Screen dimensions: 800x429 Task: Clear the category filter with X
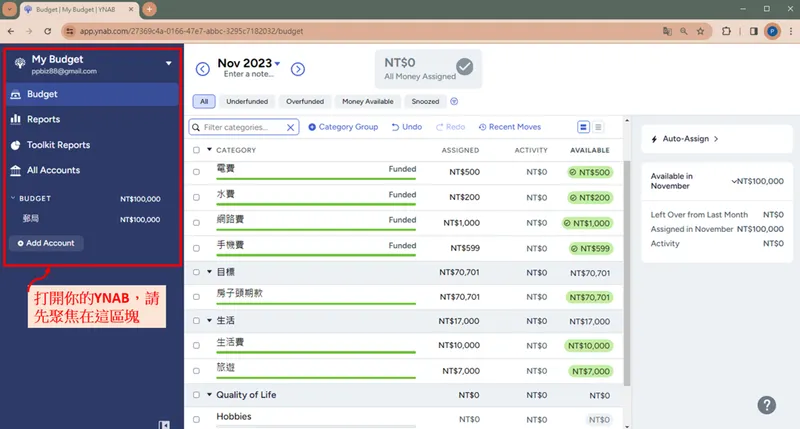(x=290, y=128)
